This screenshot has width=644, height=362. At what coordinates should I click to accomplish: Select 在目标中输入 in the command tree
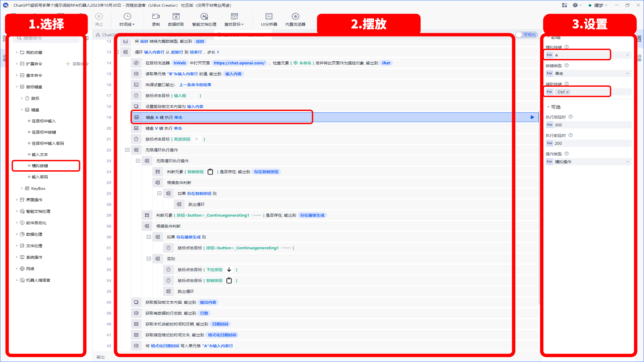click(44, 121)
